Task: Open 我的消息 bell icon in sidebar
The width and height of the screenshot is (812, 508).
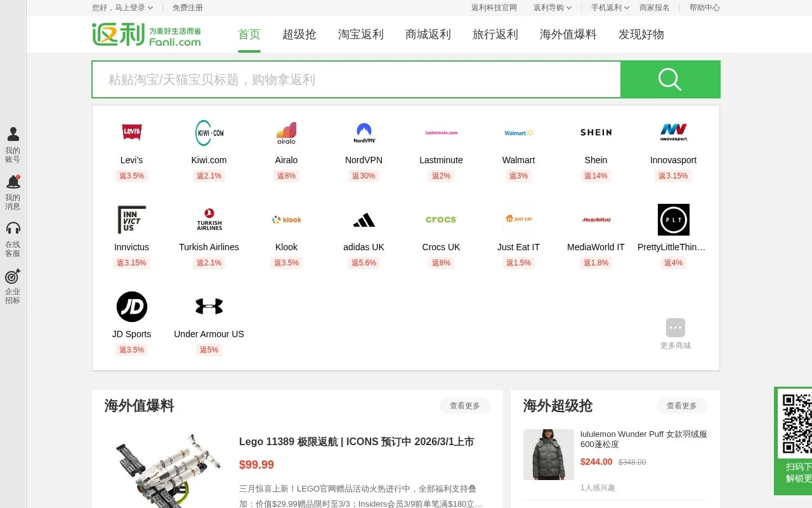Action: [x=13, y=182]
